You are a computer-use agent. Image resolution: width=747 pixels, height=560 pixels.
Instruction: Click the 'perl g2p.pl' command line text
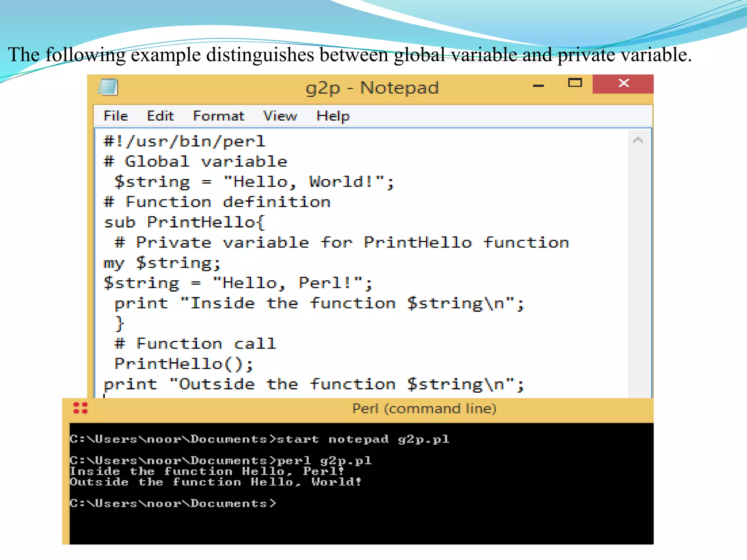[324, 460]
